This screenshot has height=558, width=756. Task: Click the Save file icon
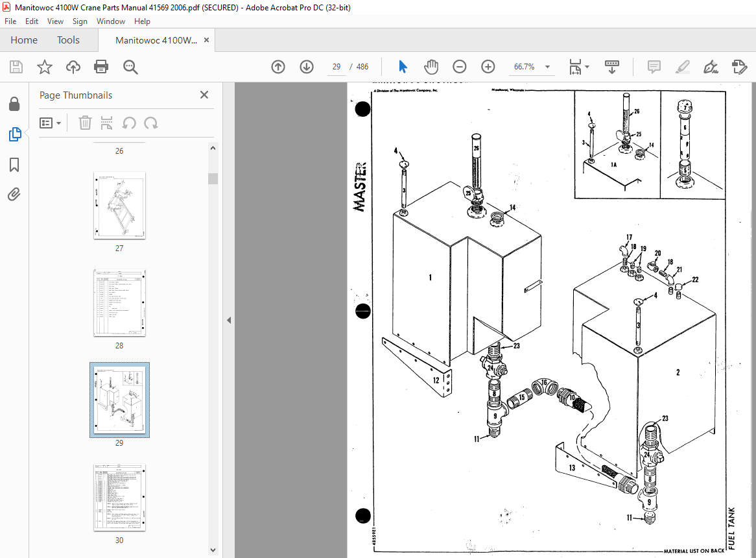pyautogui.click(x=16, y=67)
